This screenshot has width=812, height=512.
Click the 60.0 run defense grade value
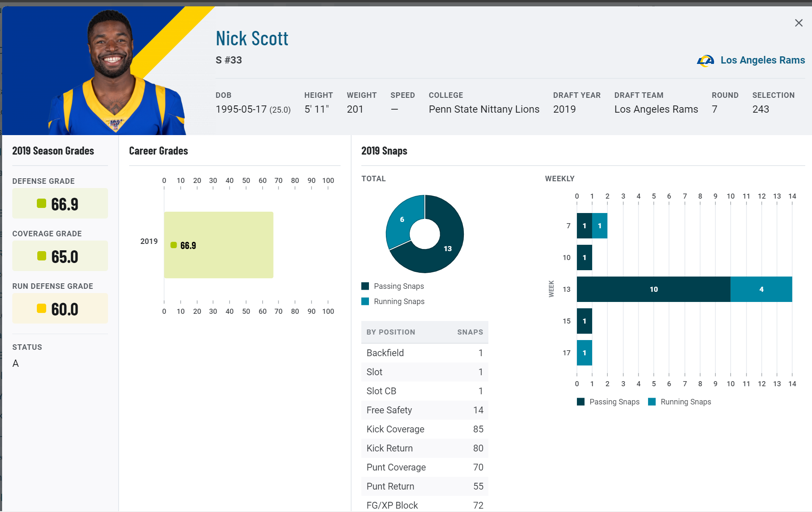[65, 309]
